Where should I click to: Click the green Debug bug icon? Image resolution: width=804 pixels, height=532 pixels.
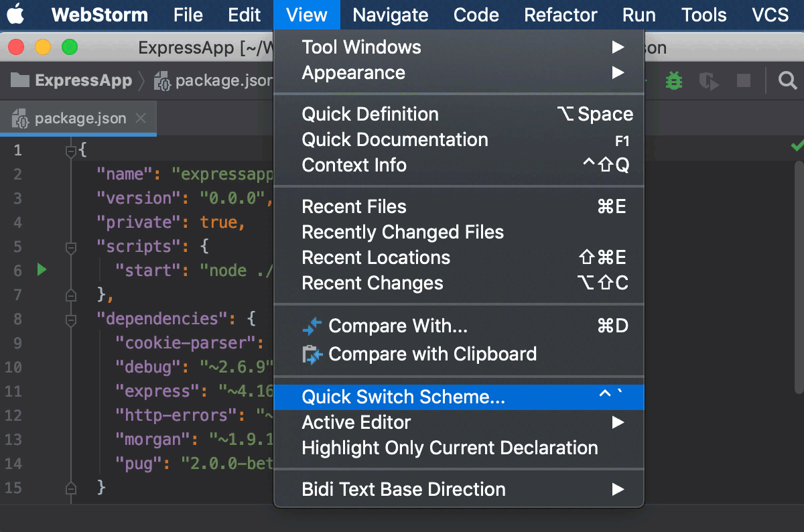tap(673, 81)
